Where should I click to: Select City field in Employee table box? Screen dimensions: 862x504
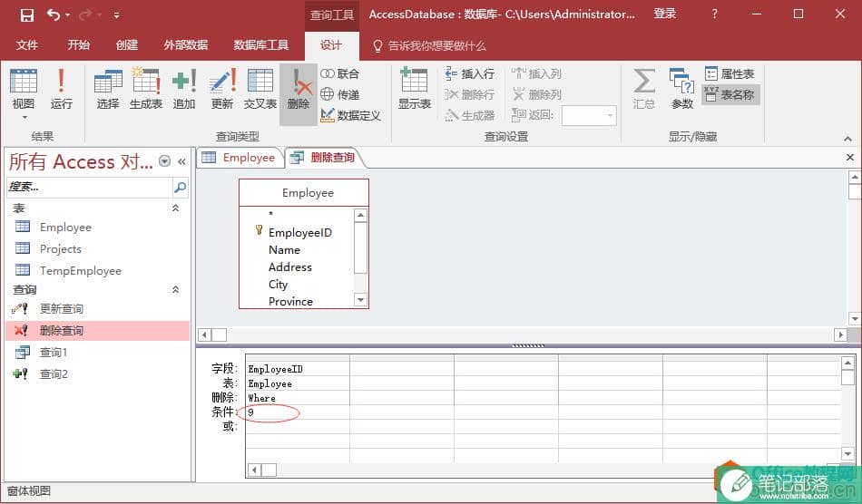click(x=279, y=285)
